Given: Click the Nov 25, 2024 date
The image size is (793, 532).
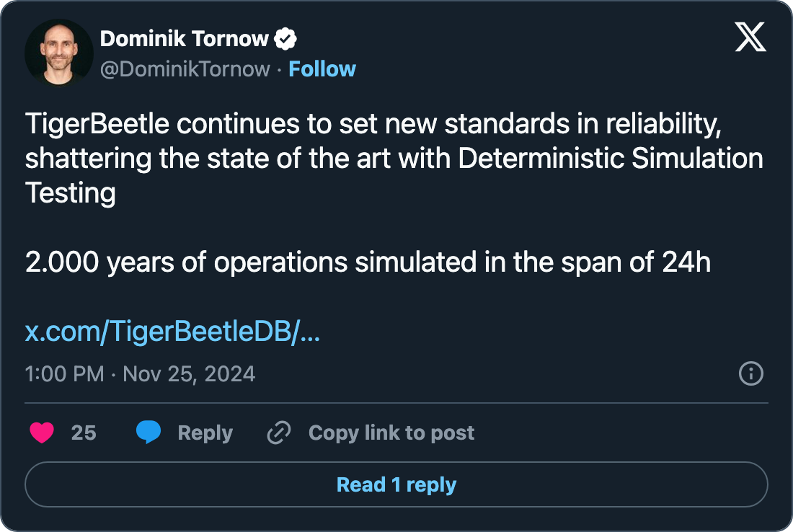Looking at the screenshot, I should point(189,374).
